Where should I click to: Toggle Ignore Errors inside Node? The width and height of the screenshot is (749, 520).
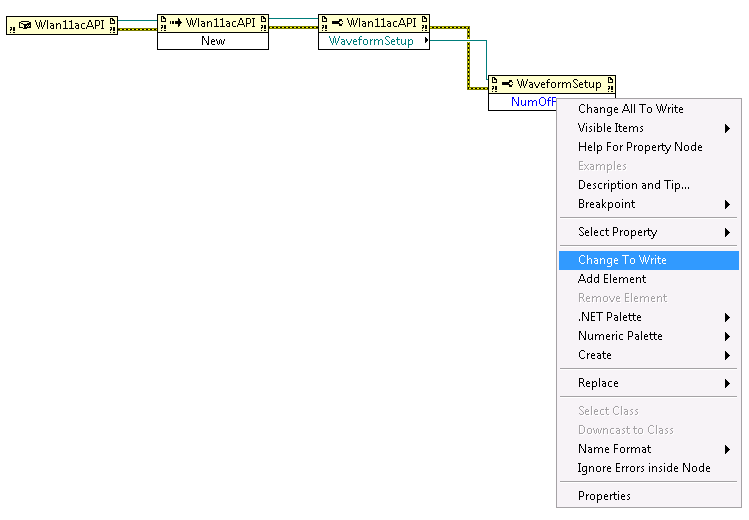(x=644, y=468)
